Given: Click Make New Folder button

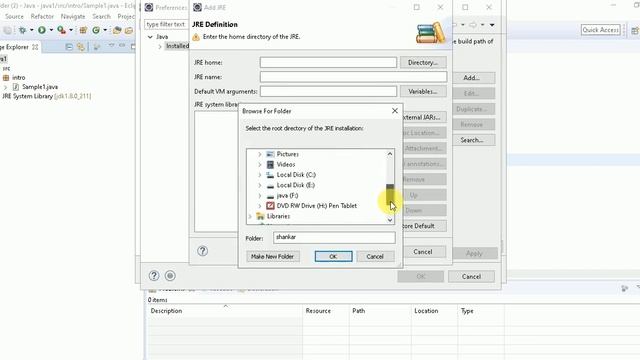Looking at the screenshot, I should 272,256.
